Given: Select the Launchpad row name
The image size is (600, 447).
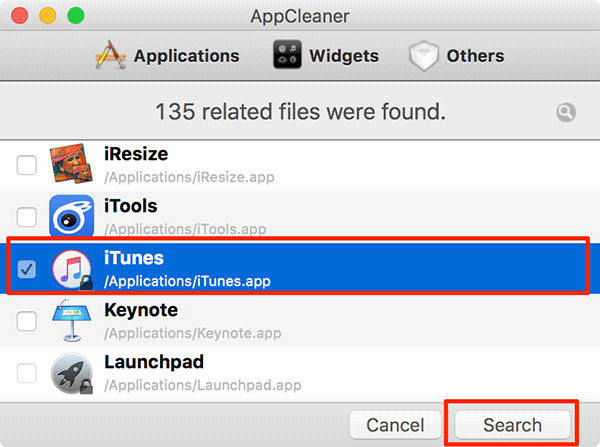Looking at the screenshot, I should [x=154, y=362].
